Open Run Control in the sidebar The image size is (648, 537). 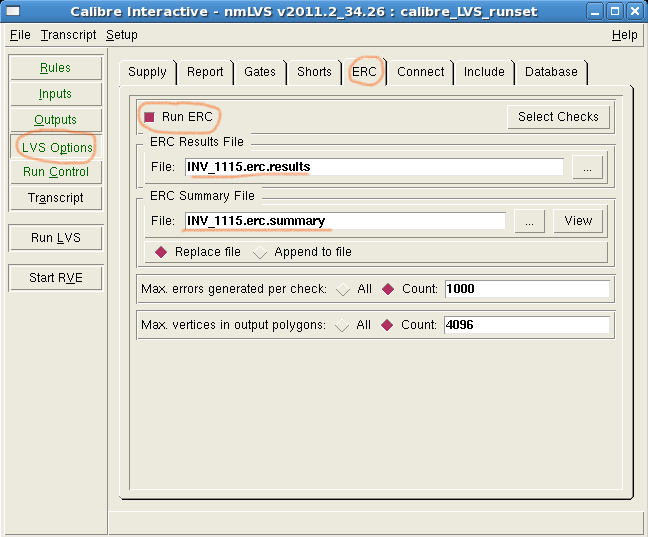pyautogui.click(x=55, y=172)
